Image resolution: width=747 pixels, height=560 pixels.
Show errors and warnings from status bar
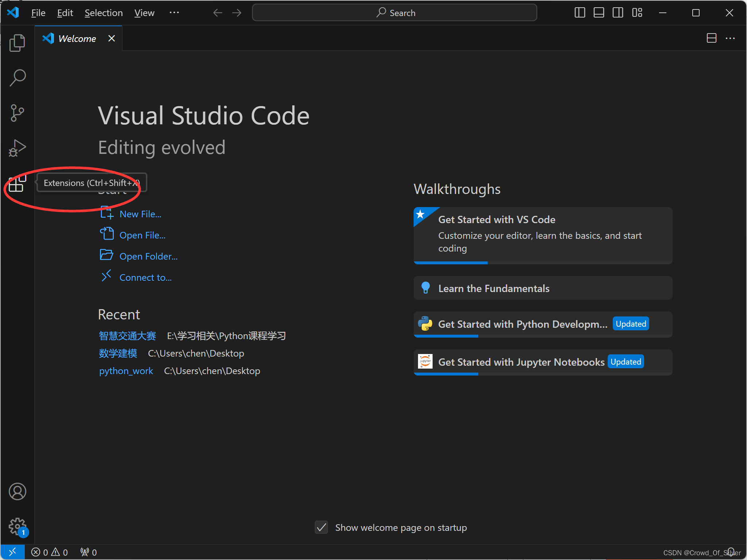(x=50, y=552)
